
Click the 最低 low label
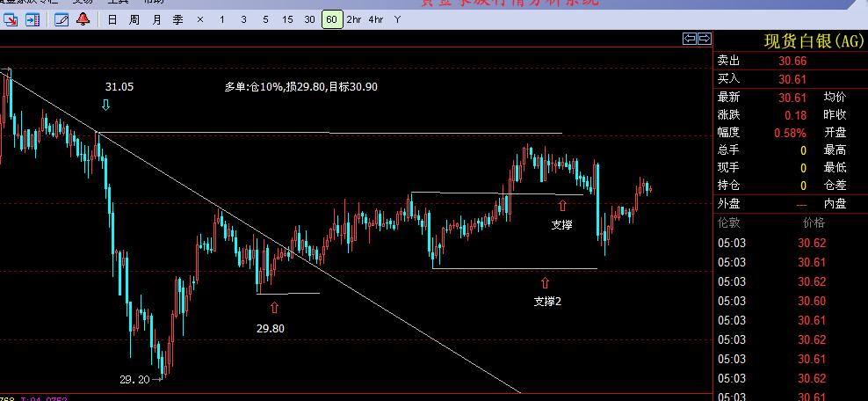pos(835,167)
